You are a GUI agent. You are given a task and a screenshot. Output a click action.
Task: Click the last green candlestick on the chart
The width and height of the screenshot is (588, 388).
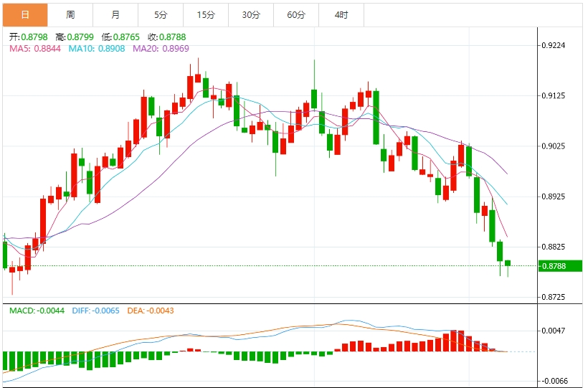click(508, 263)
